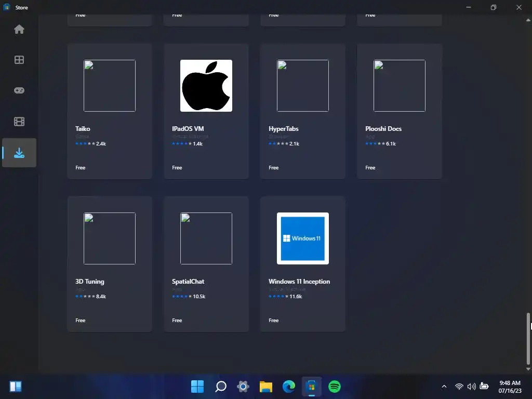The height and width of the screenshot is (399, 532).
Task: Click the Free label on 3D Tuning
Action: tap(81, 320)
